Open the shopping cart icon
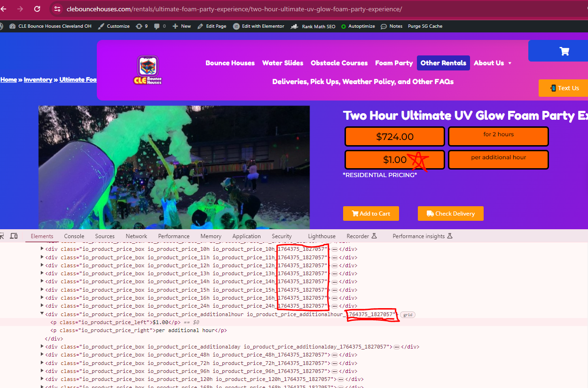The height and width of the screenshot is (388, 588). click(x=564, y=51)
